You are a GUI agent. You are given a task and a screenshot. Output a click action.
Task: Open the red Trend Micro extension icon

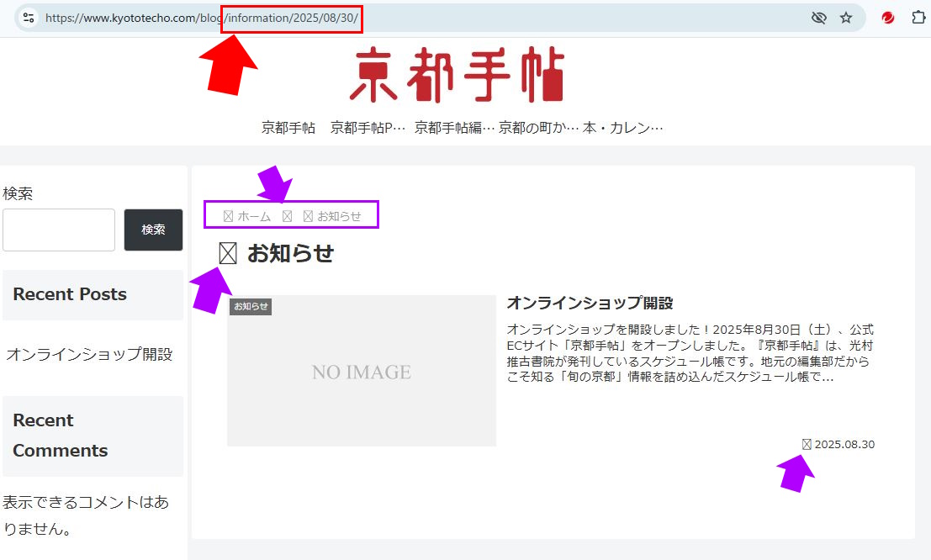[x=888, y=18]
